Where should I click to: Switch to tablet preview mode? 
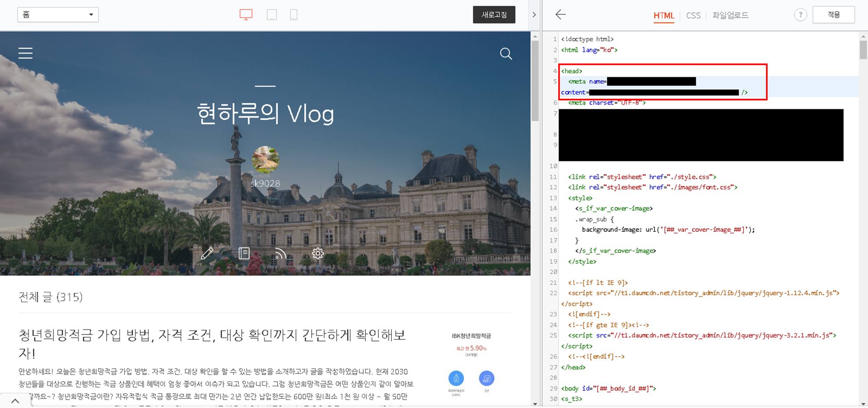click(272, 15)
